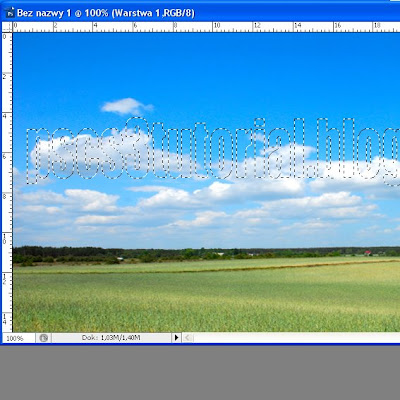Click the red-roofed house on the horizon
The image size is (400, 400).
[x=368, y=253]
